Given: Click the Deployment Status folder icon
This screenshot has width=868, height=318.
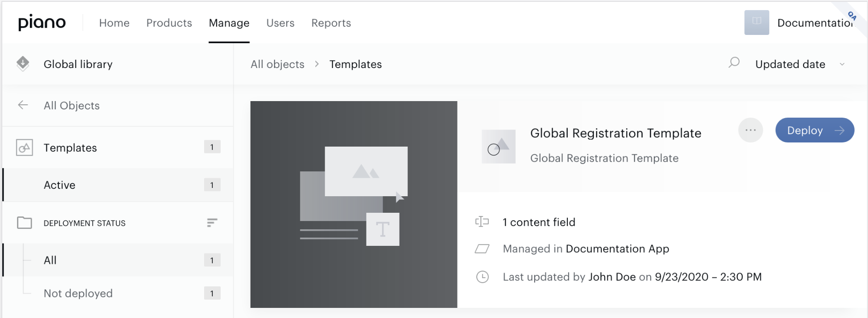Looking at the screenshot, I should click(24, 223).
